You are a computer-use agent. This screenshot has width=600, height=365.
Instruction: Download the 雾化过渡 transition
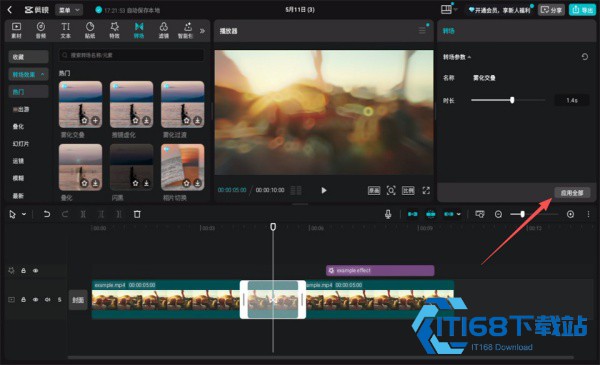tap(197, 121)
